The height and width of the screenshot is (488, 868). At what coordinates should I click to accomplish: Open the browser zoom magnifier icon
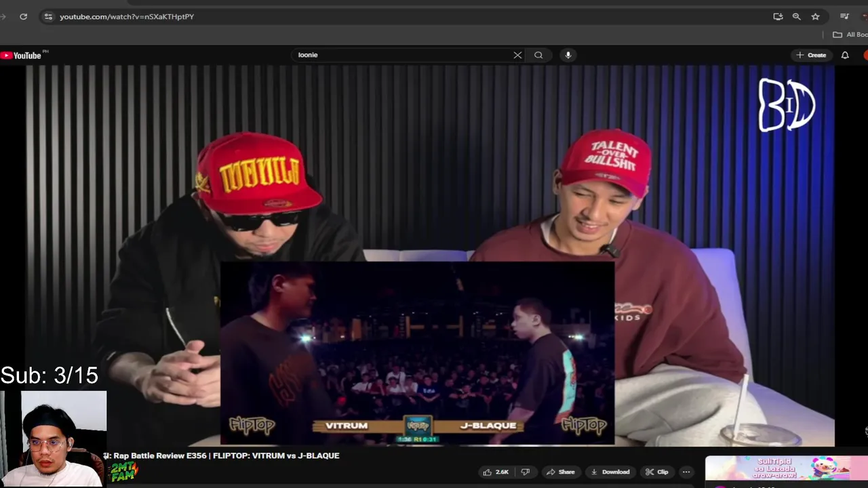point(797,16)
